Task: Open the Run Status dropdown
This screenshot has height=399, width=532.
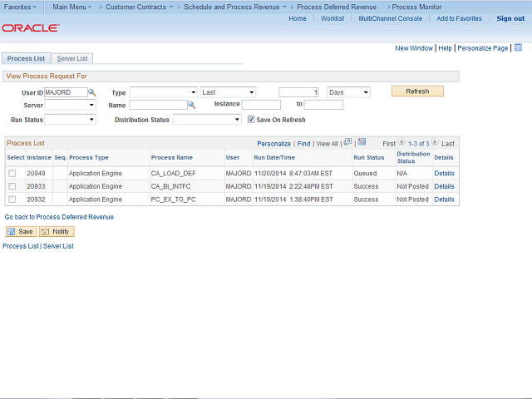Action: (70, 120)
